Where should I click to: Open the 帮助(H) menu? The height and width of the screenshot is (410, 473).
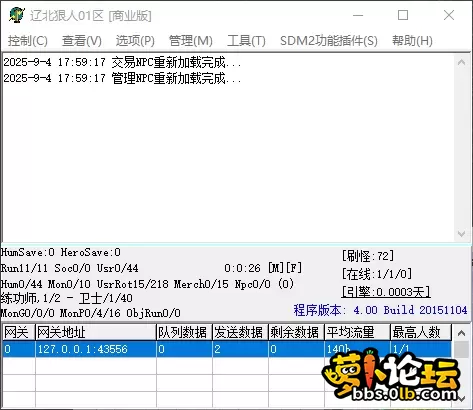tap(412, 41)
